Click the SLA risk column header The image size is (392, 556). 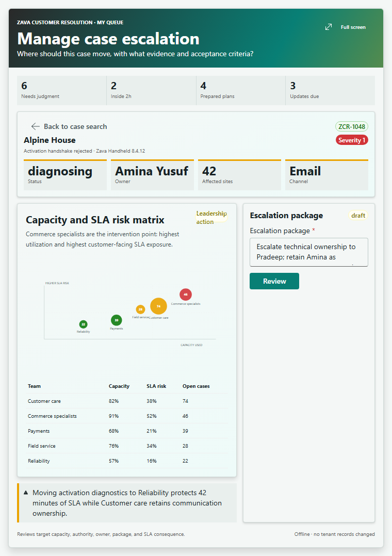click(x=156, y=386)
